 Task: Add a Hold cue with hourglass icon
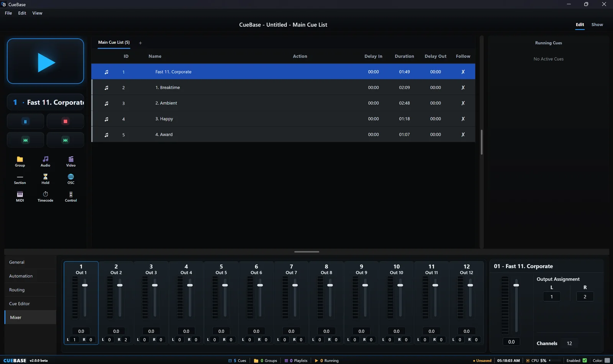coord(45,179)
